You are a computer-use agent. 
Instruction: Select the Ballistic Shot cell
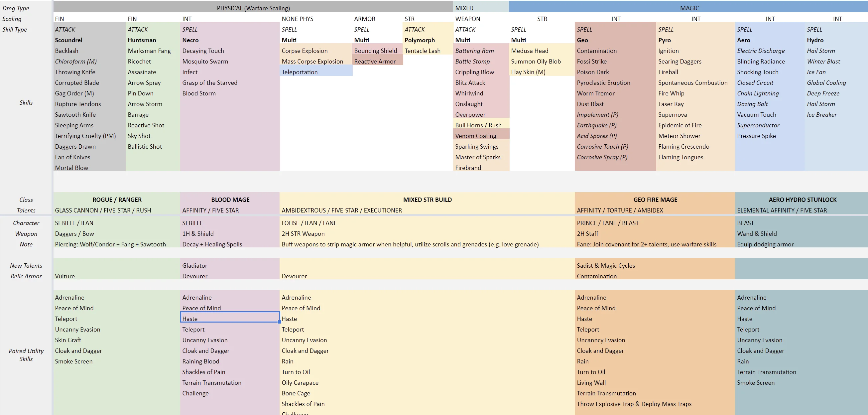[x=153, y=147]
